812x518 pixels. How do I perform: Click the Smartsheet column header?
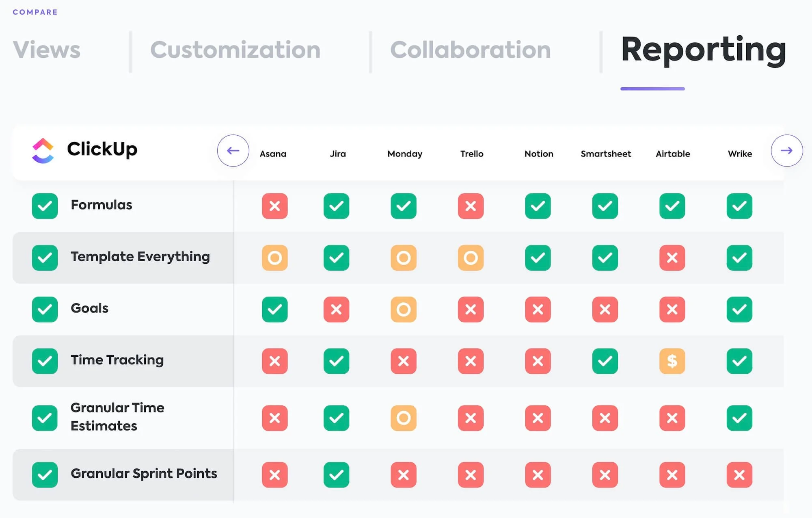click(605, 154)
